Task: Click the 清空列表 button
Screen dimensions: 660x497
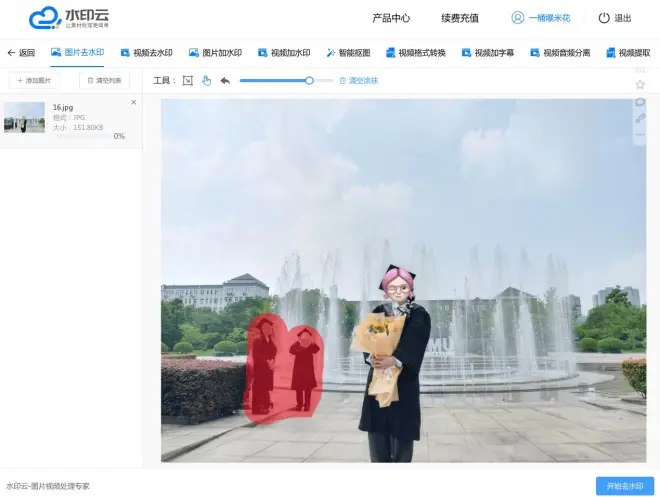Action: (x=104, y=80)
